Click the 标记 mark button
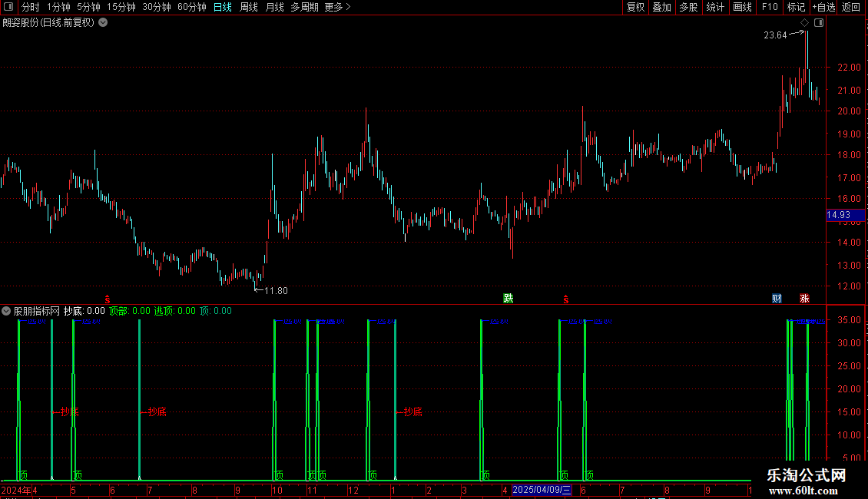Viewport: 868px width, 499px height. (x=796, y=7)
